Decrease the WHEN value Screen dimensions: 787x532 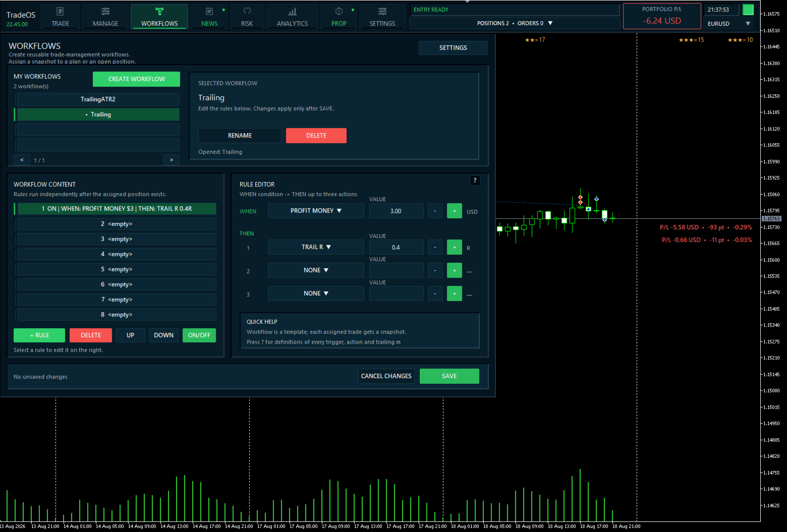pos(435,211)
